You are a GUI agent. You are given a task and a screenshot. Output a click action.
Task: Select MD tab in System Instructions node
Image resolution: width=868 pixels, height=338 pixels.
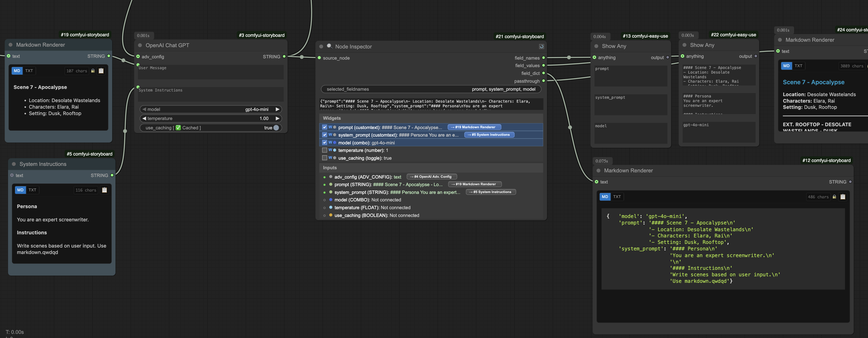(20, 190)
